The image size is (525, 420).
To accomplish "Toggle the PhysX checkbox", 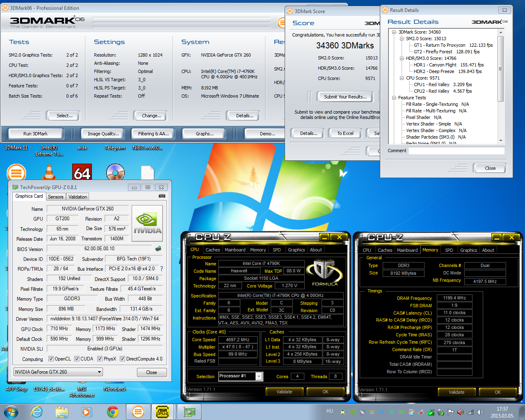I will click(x=100, y=359).
